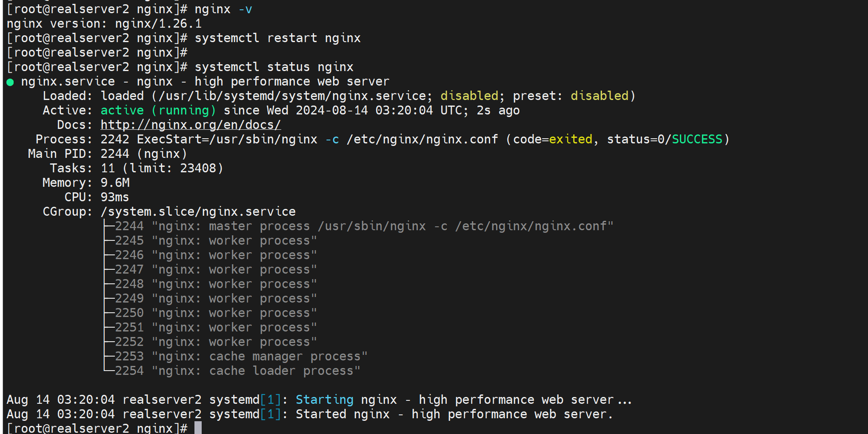Click the terminal cursor block at the last prompt
This screenshot has height=434, width=868.
pos(198,428)
